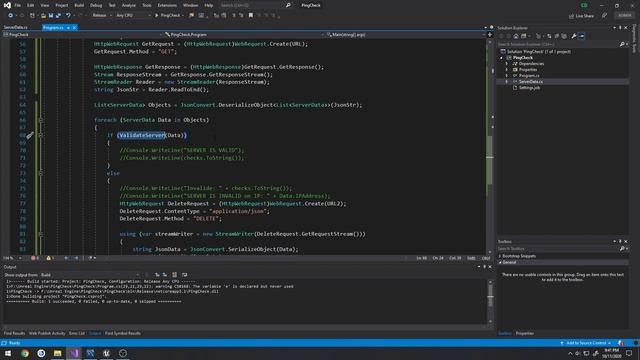Click Add to Source Control in status bar
Viewport: 640px width, 360px height.
click(586, 343)
